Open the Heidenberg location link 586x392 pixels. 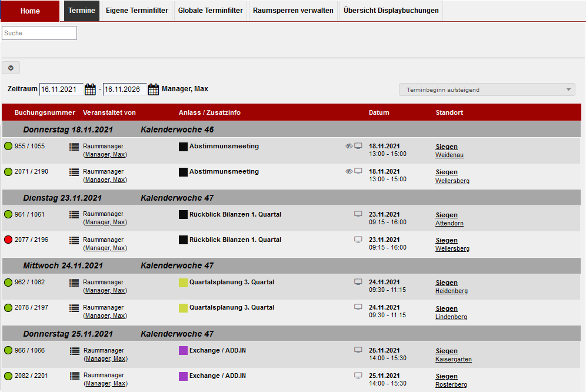tap(451, 291)
